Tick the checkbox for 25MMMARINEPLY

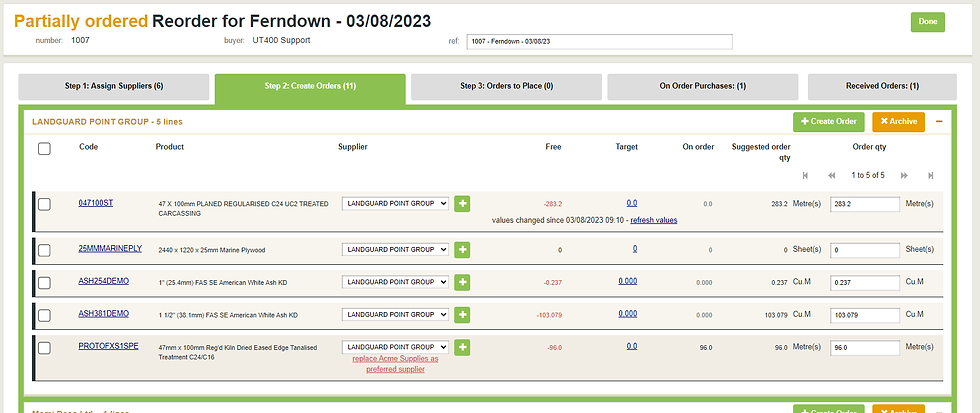[x=44, y=250]
